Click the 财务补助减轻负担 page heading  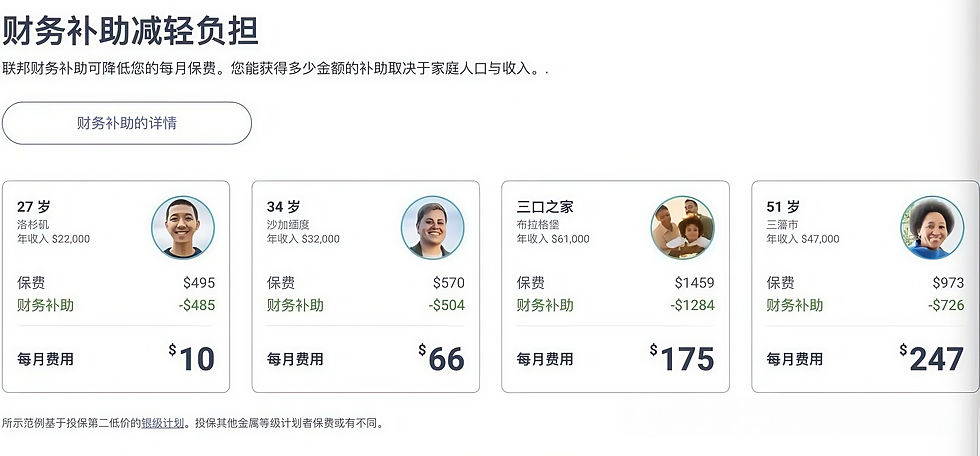pos(130,31)
